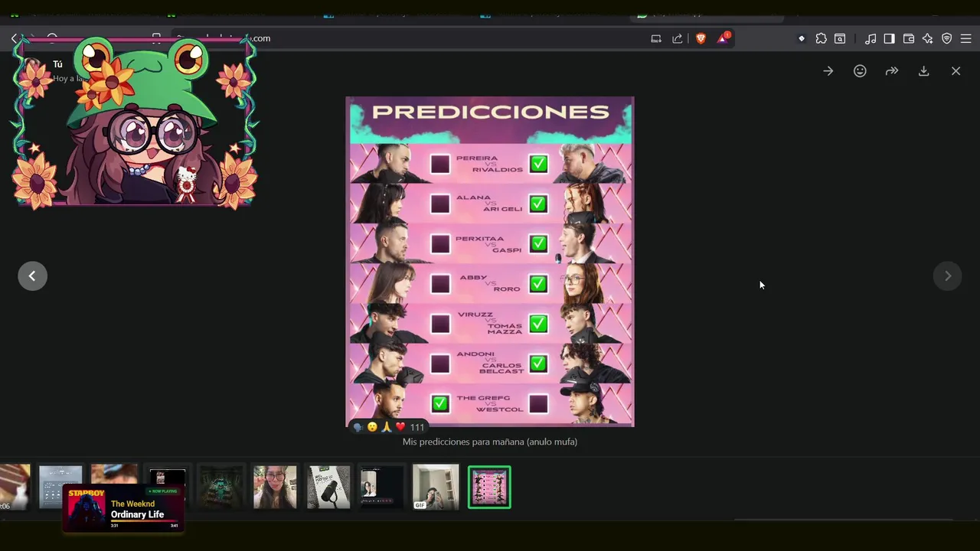Viewport: 980px width, 551px height.
Task: Open Brave Playlist music note icon
Action: pyautogui.click(x=871, y=38)
